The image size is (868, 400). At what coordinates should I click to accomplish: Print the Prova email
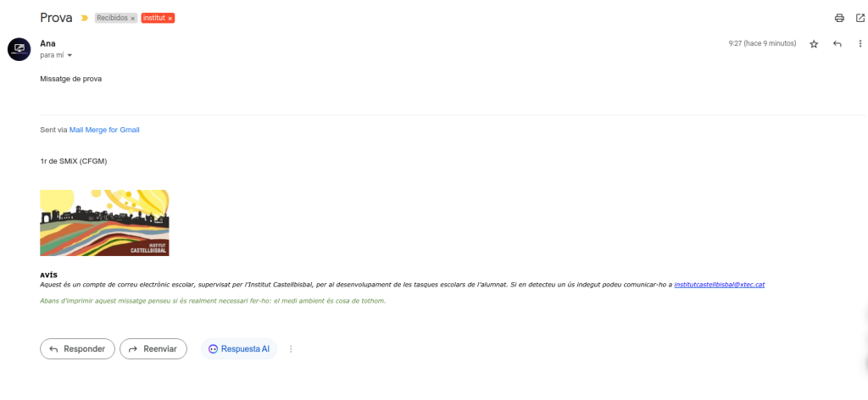(x=839, y=18)
